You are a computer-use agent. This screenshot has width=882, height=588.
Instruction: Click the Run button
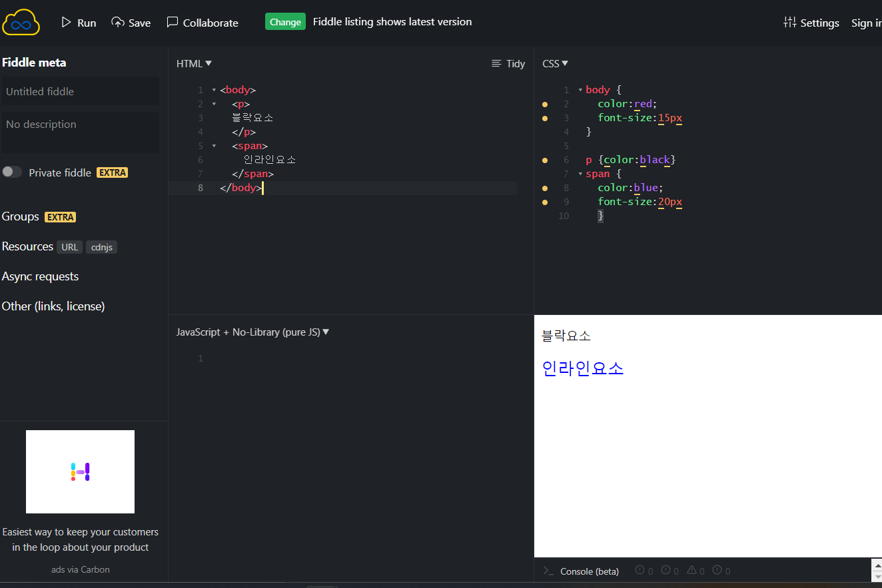pos(79,23)
